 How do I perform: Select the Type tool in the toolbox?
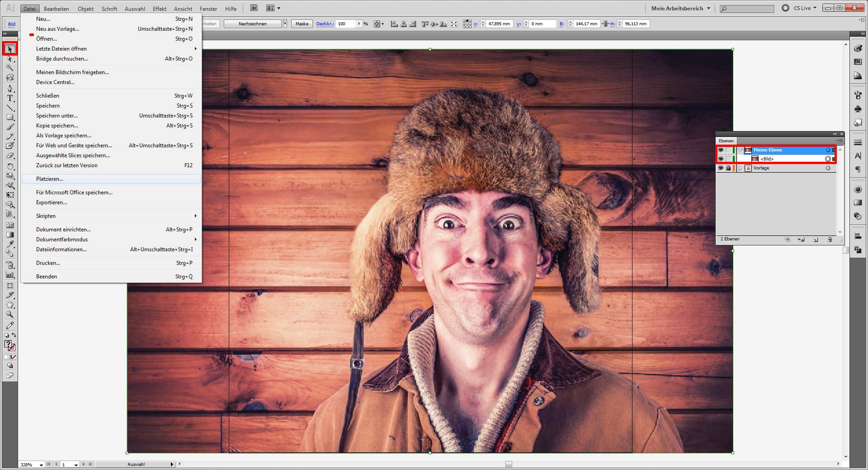click(10, 98)
